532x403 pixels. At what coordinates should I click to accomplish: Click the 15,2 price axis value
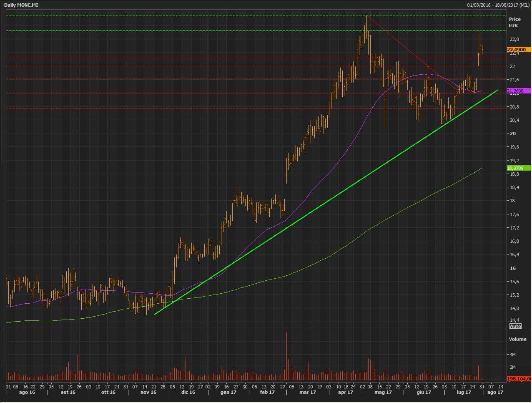pyautogui.click(x=514, y=295)
